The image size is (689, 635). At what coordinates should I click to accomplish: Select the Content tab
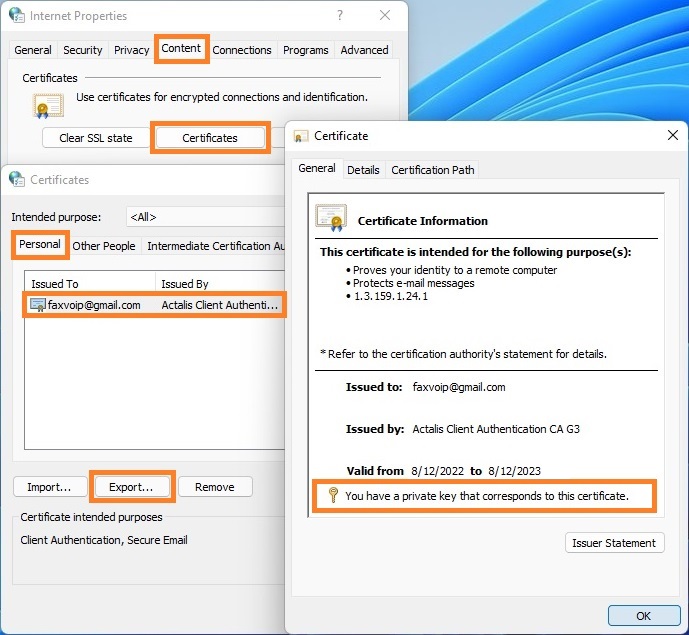click(x=181, y=48)
